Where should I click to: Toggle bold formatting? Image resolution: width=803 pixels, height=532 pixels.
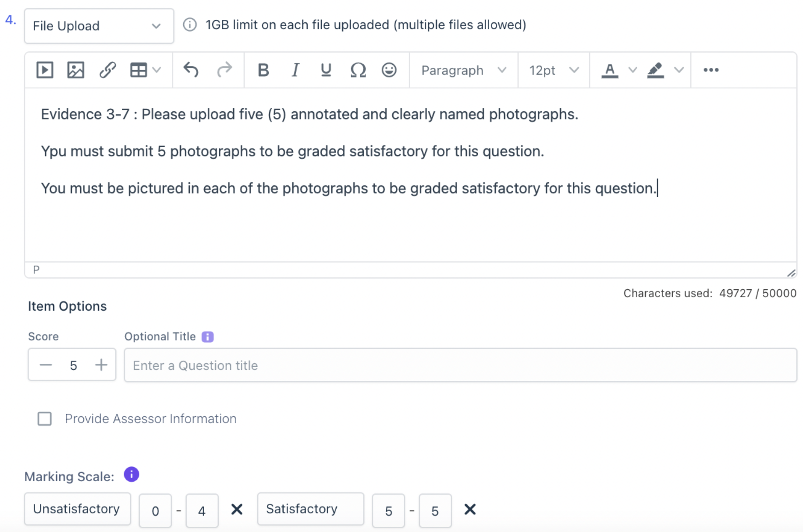263,70
